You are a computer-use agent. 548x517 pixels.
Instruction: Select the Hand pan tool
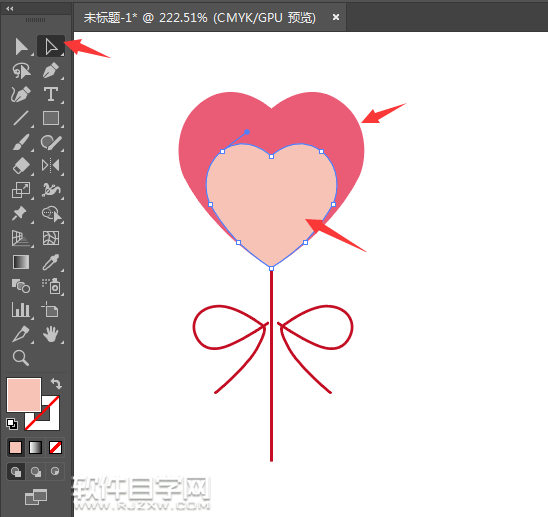(51, 334)
